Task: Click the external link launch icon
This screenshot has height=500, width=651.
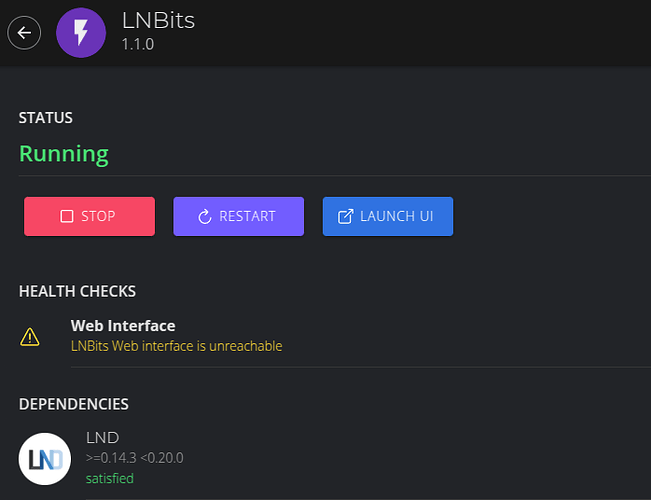Action: click(345, 216)
